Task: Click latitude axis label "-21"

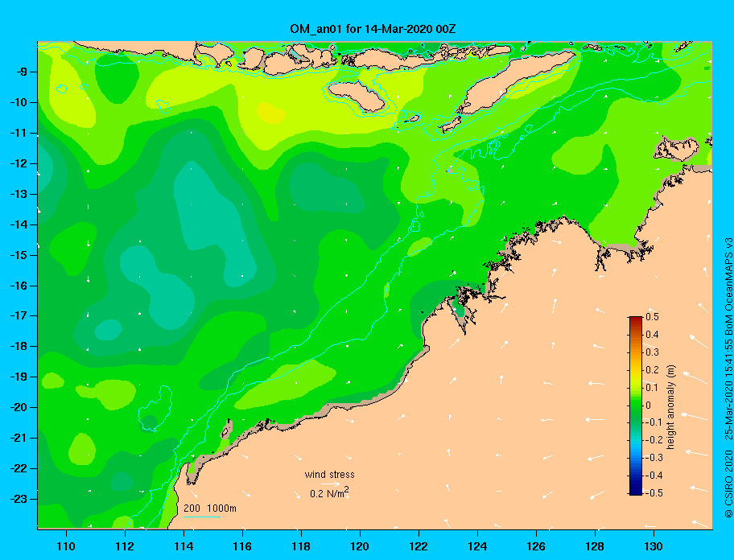Action: coord(19,438)
